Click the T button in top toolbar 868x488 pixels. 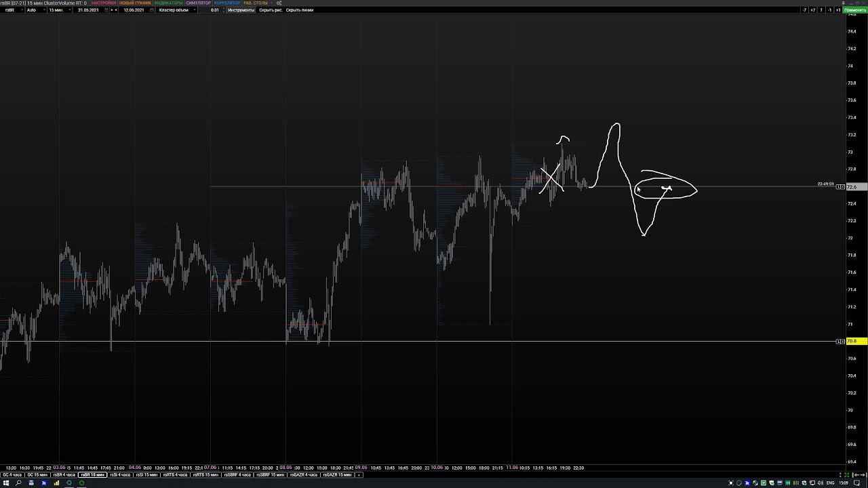(821, 10)
